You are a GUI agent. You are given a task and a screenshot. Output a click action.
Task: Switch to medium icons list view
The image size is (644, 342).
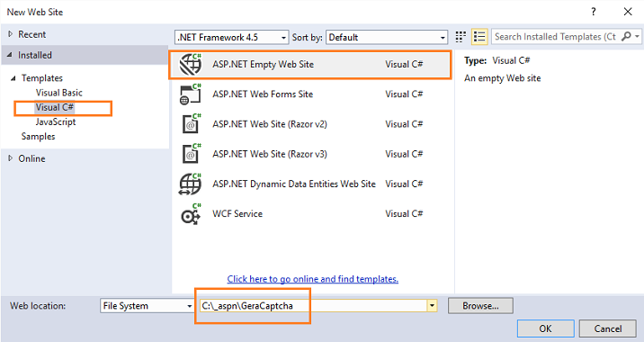point(479,37)
